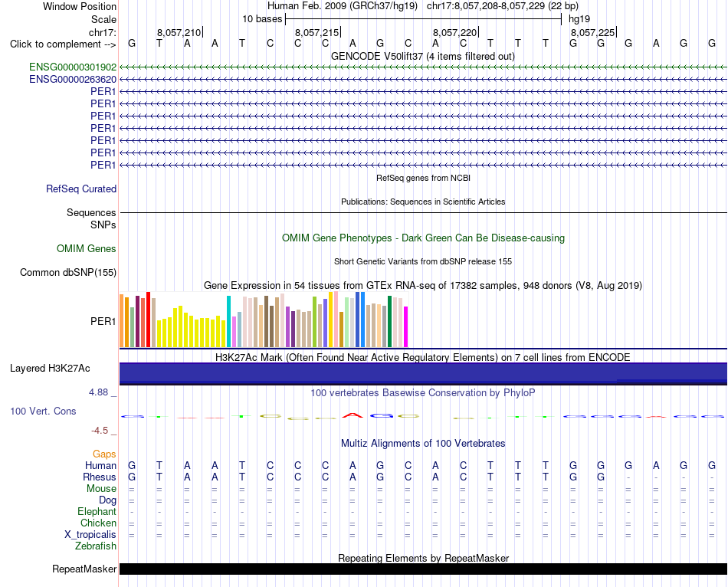This screenshot has width=728, height=587.
Task: Select the Elephant species label
Action: point(97,511)
